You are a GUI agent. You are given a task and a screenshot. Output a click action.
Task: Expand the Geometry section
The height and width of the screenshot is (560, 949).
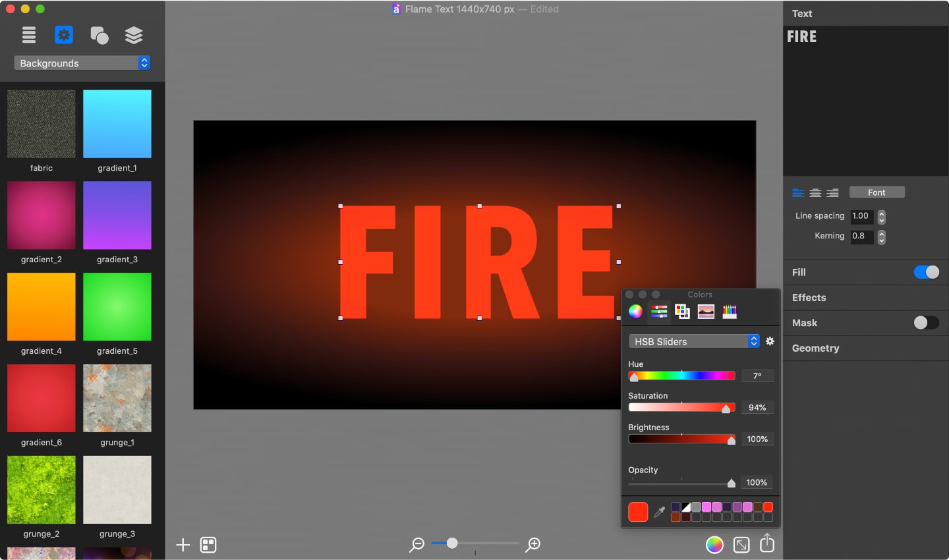click(x=815, y=348)
